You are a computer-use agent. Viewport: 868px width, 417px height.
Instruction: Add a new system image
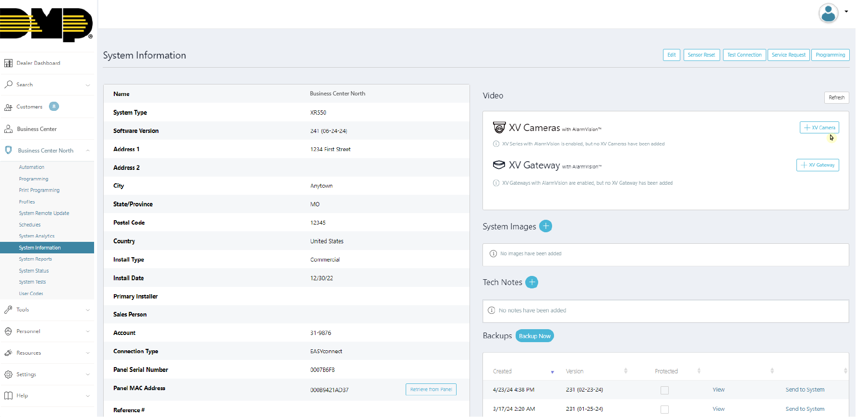coord(545,226)
